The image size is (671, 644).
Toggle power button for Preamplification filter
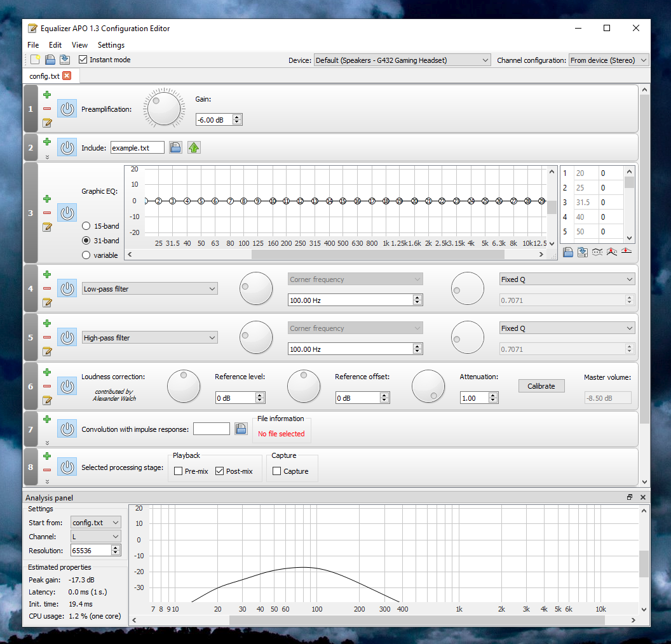pos(67,109)
